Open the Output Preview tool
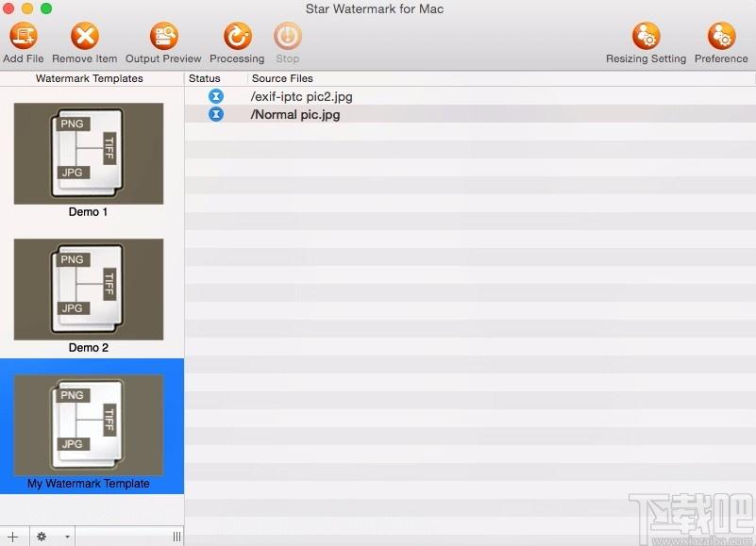This screenshot has width=756, height=546. pyautogui.click(x=163, y=36)
